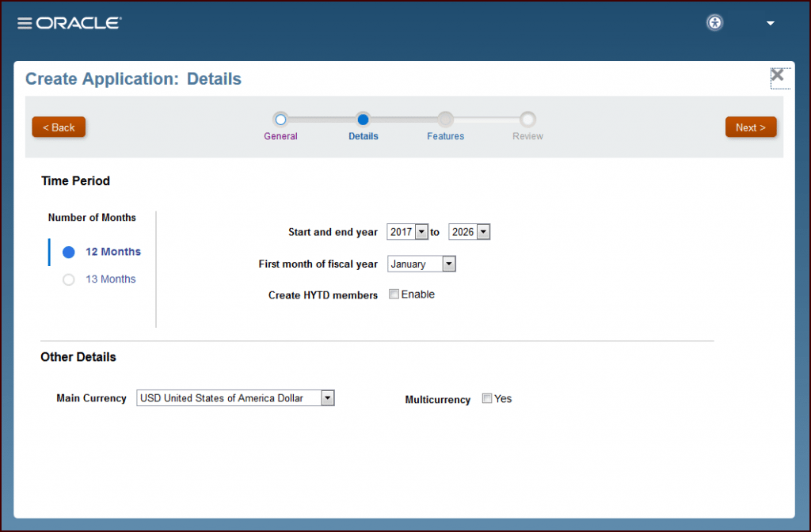The width and height of the screenshot is (811, 532).
Task: Select the Details step label
Action: tap(363, 136)
